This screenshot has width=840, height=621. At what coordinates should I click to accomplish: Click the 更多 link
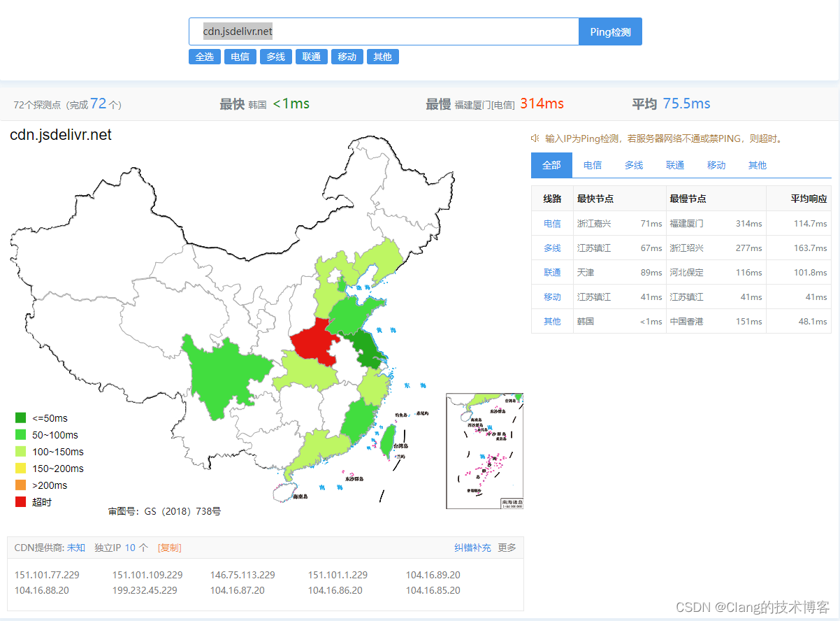[x=507, y=548]
